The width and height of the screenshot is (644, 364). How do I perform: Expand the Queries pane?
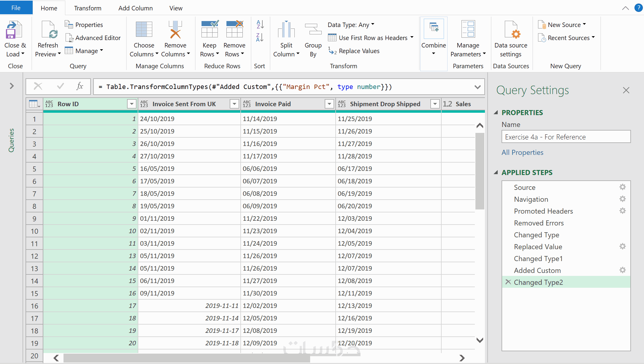12,86
